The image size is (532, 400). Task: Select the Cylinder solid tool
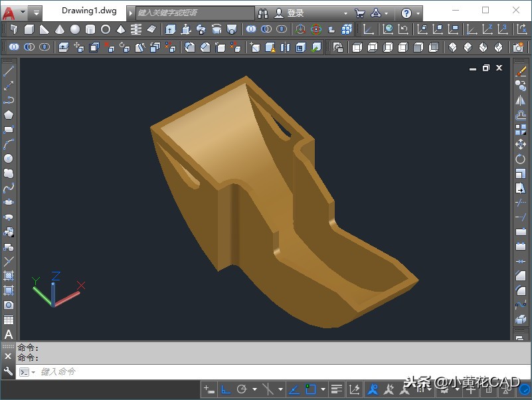point(90,29)
